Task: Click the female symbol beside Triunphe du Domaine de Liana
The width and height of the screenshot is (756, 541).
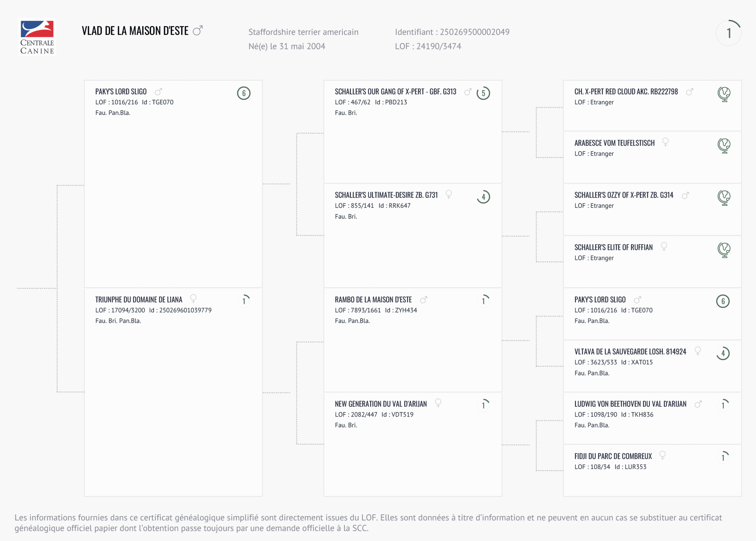Action: point(193,298)
